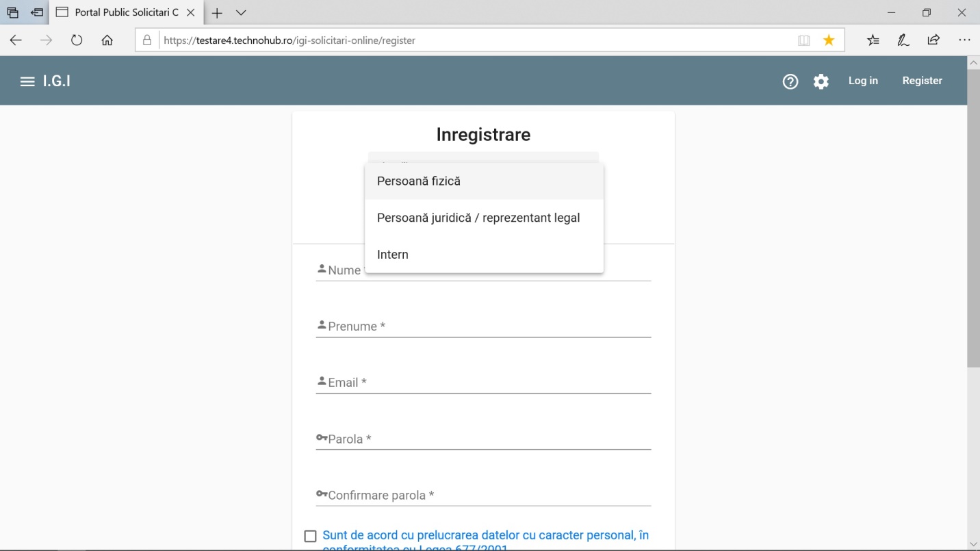Open the data processing agreement link

(x=486, y=540)
